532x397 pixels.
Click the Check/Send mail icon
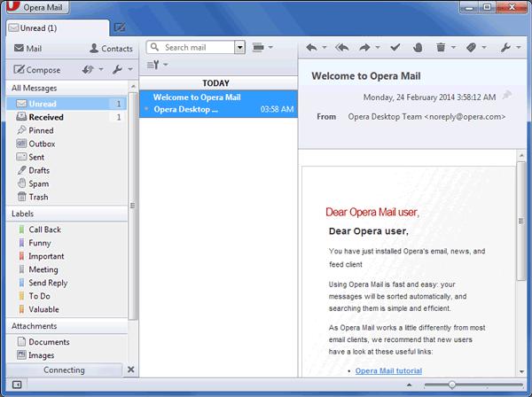pyautogui.click(x=88, y=69)
